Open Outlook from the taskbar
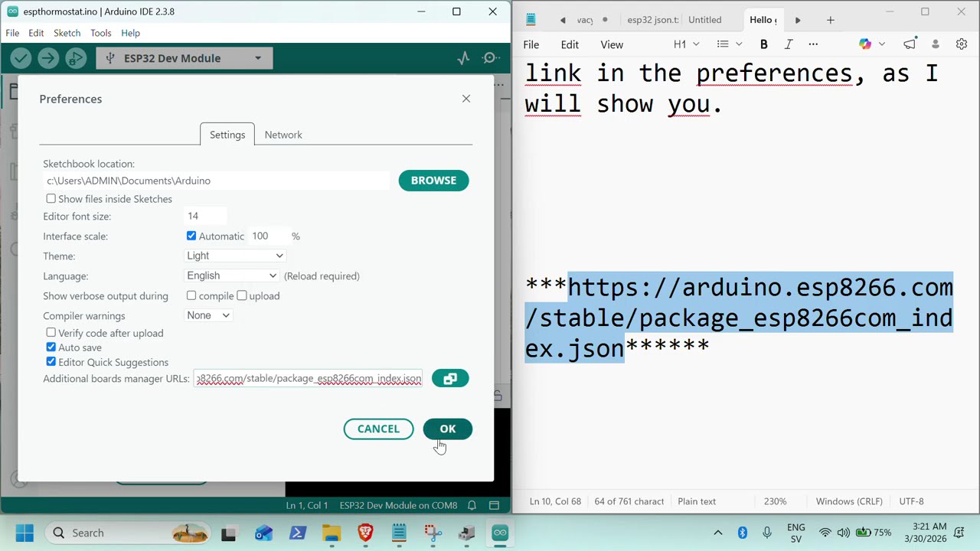 tap(263, 533)
